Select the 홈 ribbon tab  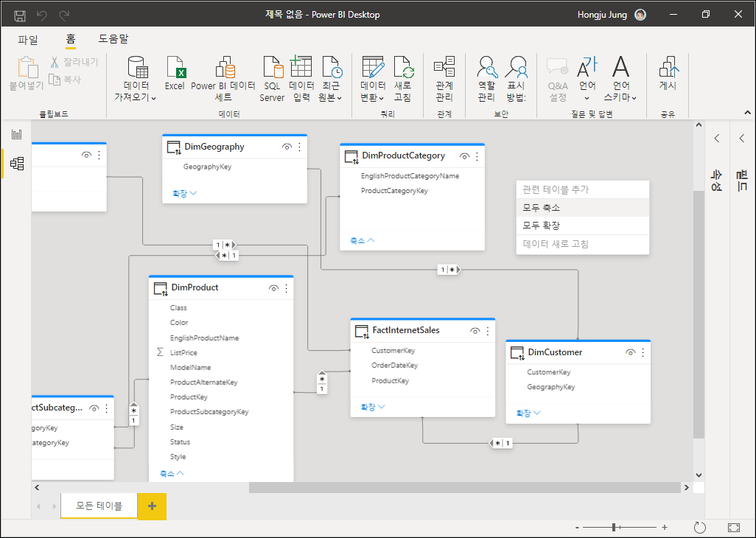point(71,40)
